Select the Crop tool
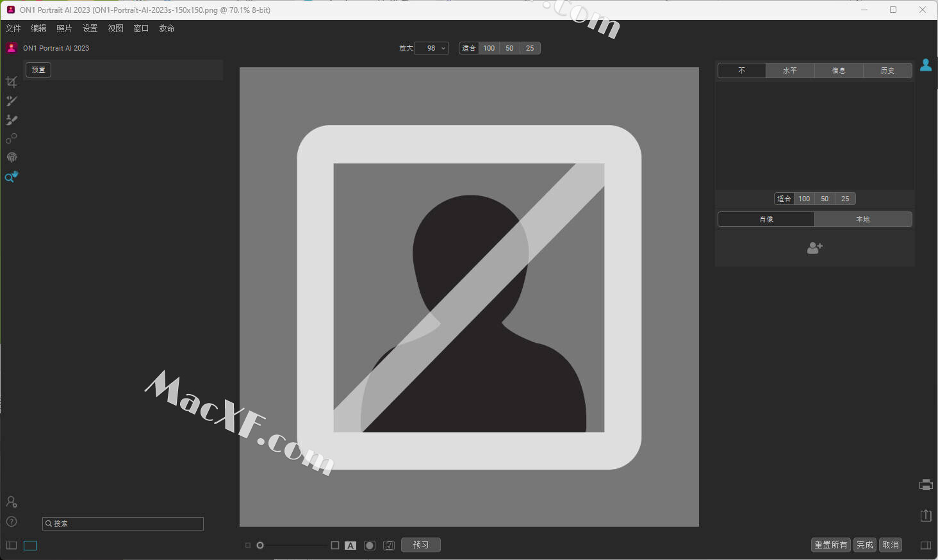This screenshot has height=560, width=938. coord(12,82)
